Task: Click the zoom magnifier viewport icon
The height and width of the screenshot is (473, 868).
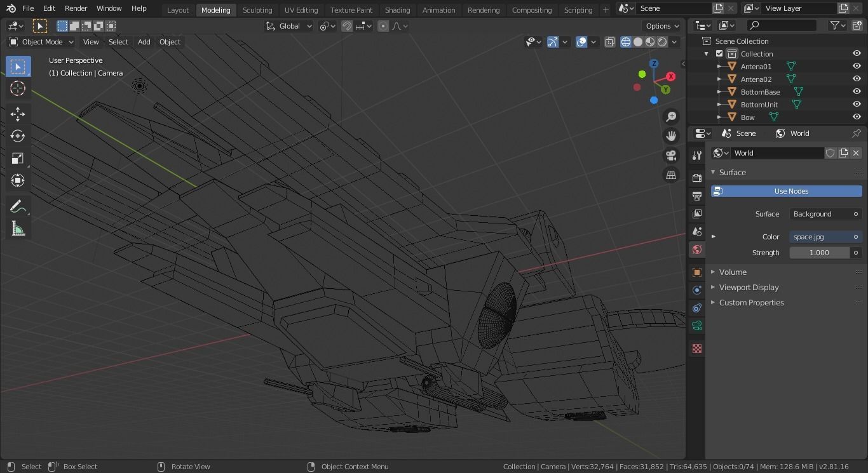Action: (x=671, y=117)
